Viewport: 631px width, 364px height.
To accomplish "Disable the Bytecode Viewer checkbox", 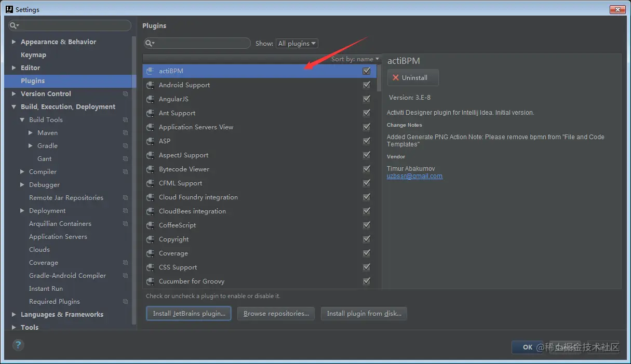I will (x=367, y=169).
